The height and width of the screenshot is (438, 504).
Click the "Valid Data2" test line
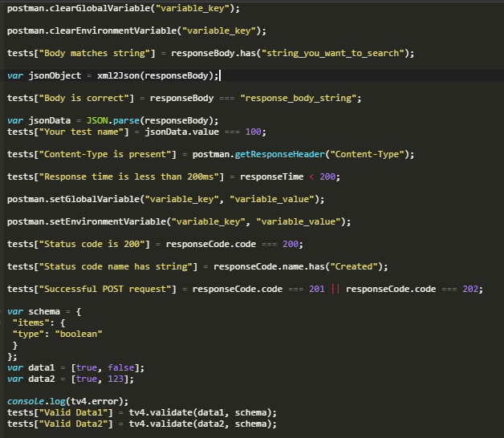[142, 424]
